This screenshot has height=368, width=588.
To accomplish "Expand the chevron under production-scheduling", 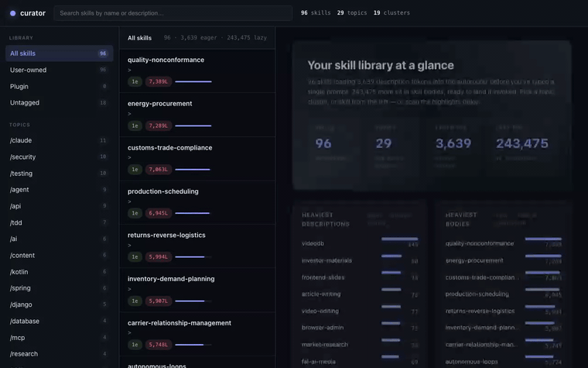I will coord(129,201).
